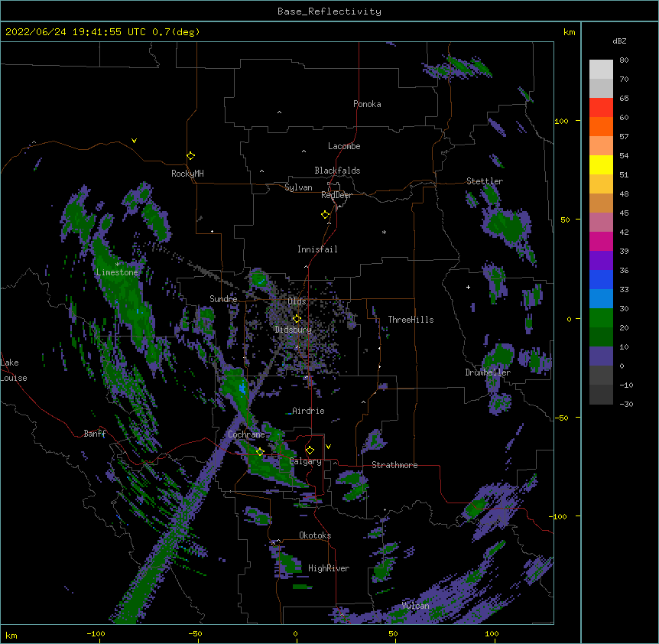This screenshot has height=644, width=659.
Task: Click the -30 value at the scale bottom
Action: tap(626, 404)
